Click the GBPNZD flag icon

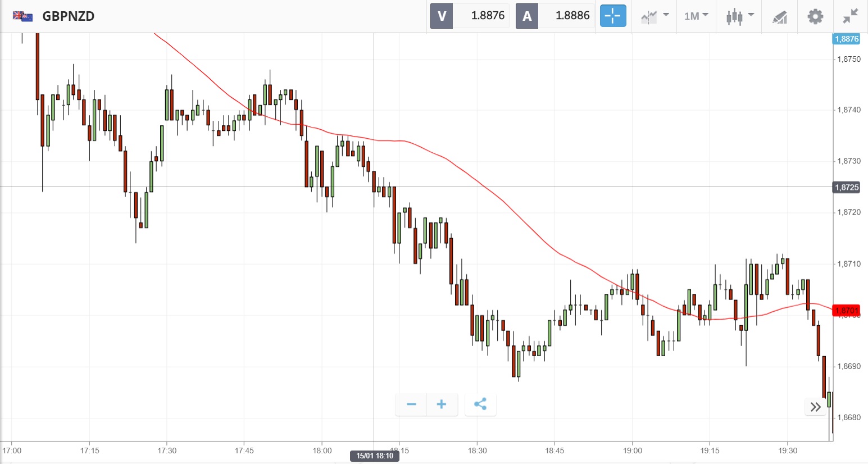[22, 16]
